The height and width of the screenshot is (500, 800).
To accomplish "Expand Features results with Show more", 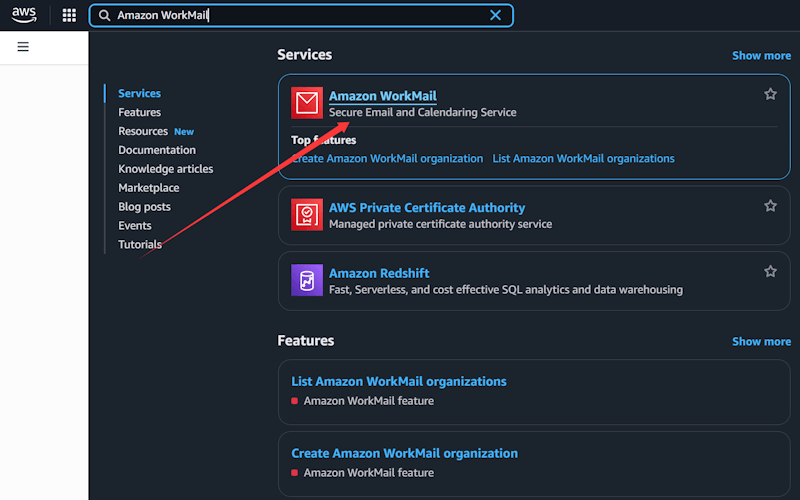I will [761, 342].
